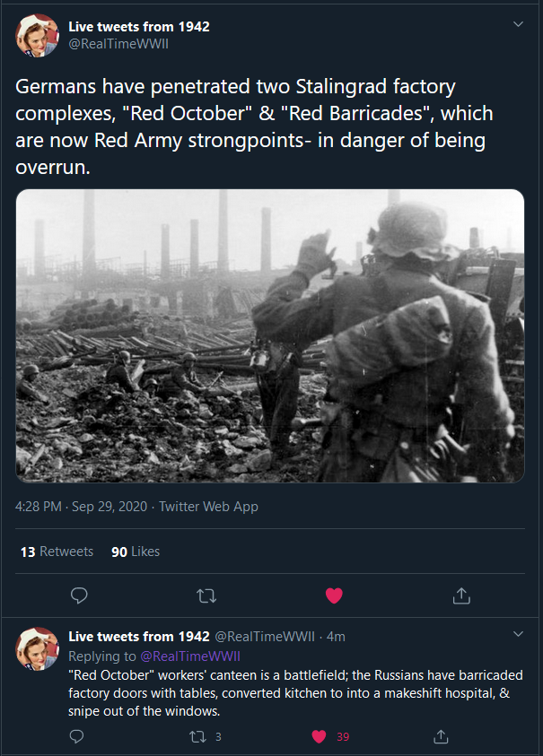The width and height of the screenshot is (543, 756).
Task: Open the reply tweet's profile avatar
Action: [x=38, y=649]
